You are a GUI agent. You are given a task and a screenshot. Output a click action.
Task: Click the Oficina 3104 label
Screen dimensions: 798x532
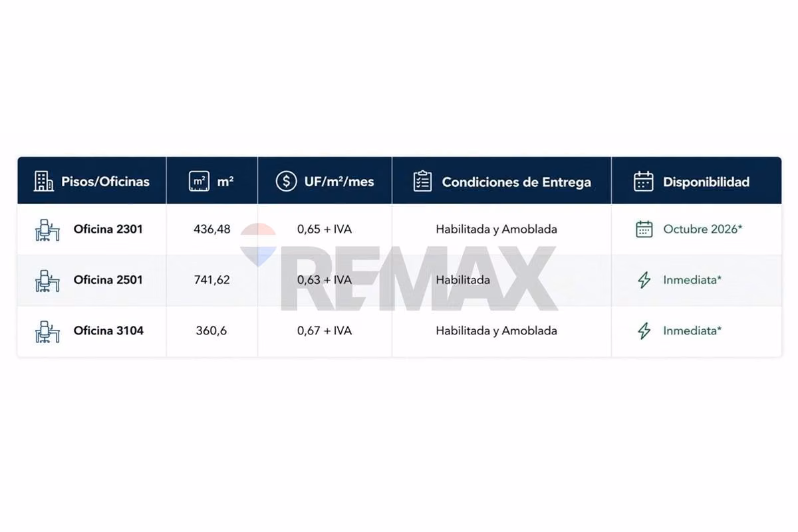click(x=108, y=331)
